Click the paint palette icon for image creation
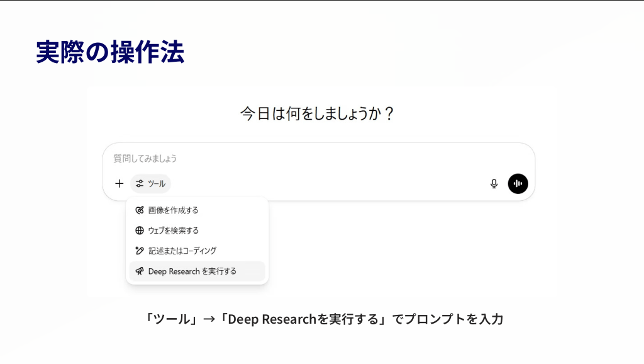Image resolution: width=644 pixels, height=364 pixels. pyautogui.click(x=140, y=210)
